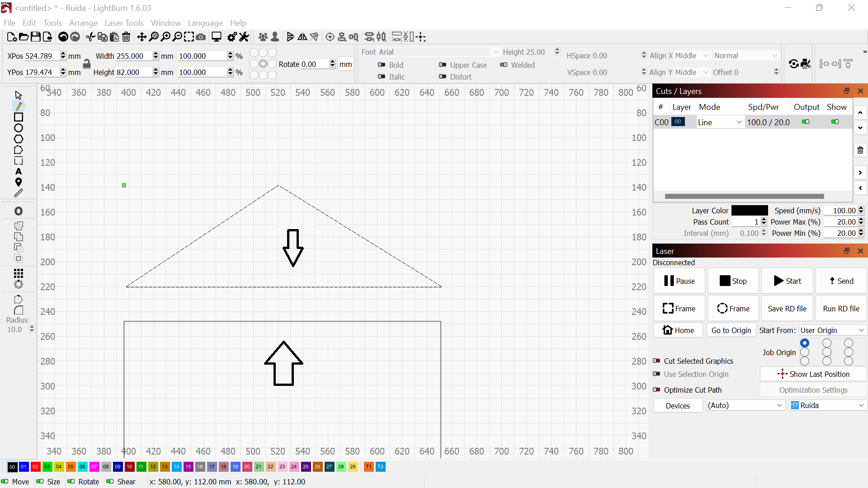The width and height of the screenshot is (868, 488).
Task: Click the Rotate angle input field
Action: pyautogui.click(x=314, y=64)
